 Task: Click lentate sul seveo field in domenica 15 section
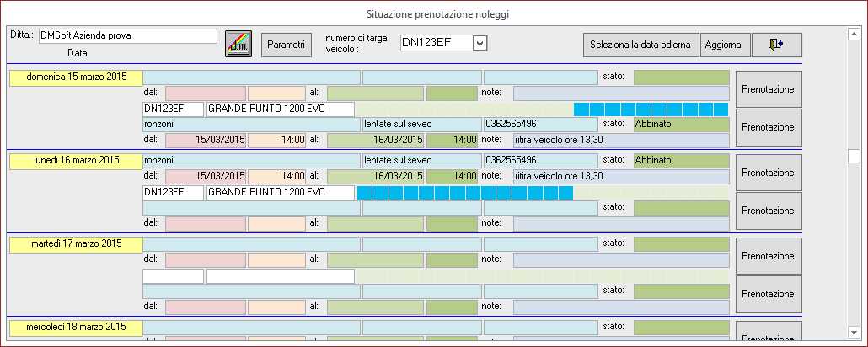pyautogui.click(x=422, y=125)
